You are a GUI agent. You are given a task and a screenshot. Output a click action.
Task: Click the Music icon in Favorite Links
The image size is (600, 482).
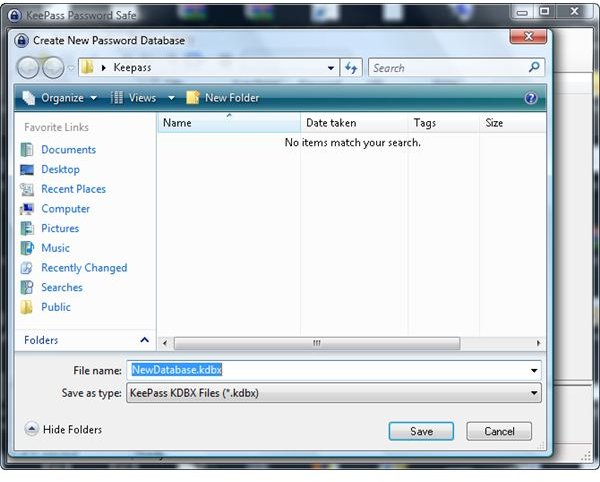pyautogui.click(x=27, y=248)
